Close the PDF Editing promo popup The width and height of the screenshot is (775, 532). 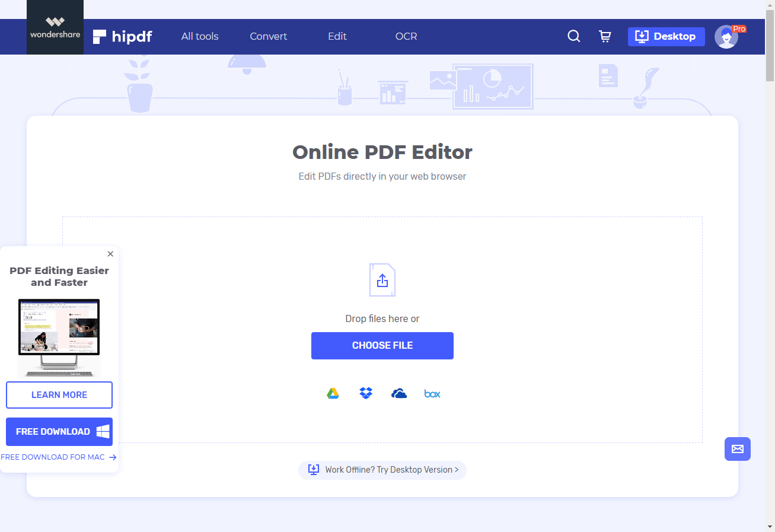(110, 254)
